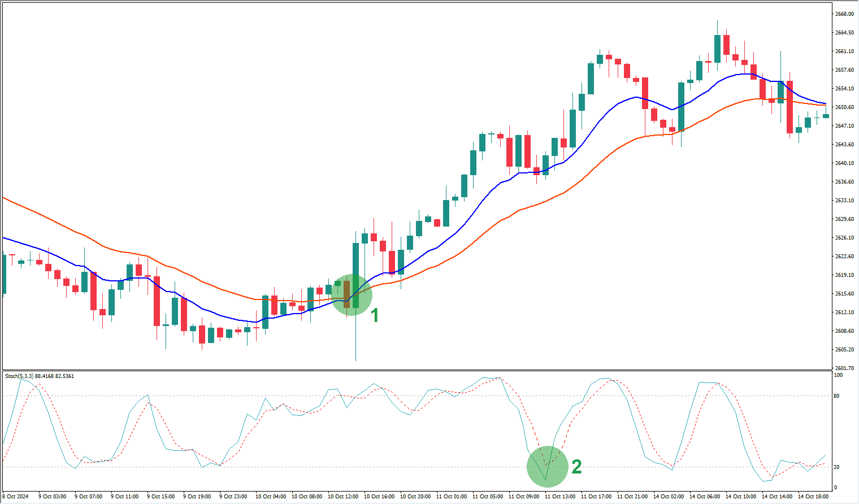The width and height of the screenshot is (859, 504).
Task: Click the 2643.60 axis value
Action: (844, 145)
